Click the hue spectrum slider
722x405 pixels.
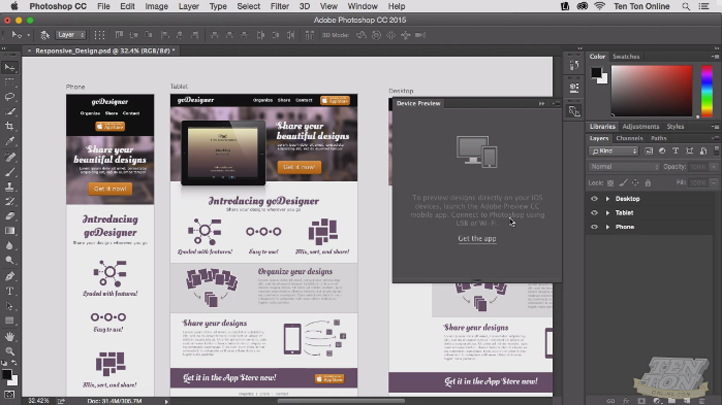click(x=707, y=91)
